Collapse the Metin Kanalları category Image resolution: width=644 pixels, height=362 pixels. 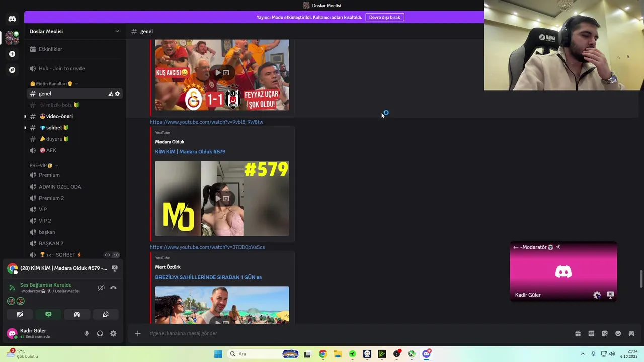[x=53, y=84]
